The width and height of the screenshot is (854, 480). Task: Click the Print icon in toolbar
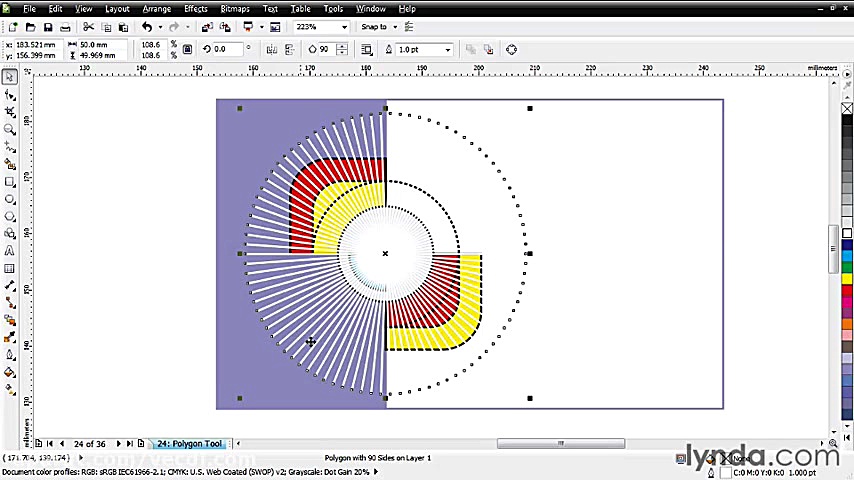pyautogui.click(x=66, y=27)
